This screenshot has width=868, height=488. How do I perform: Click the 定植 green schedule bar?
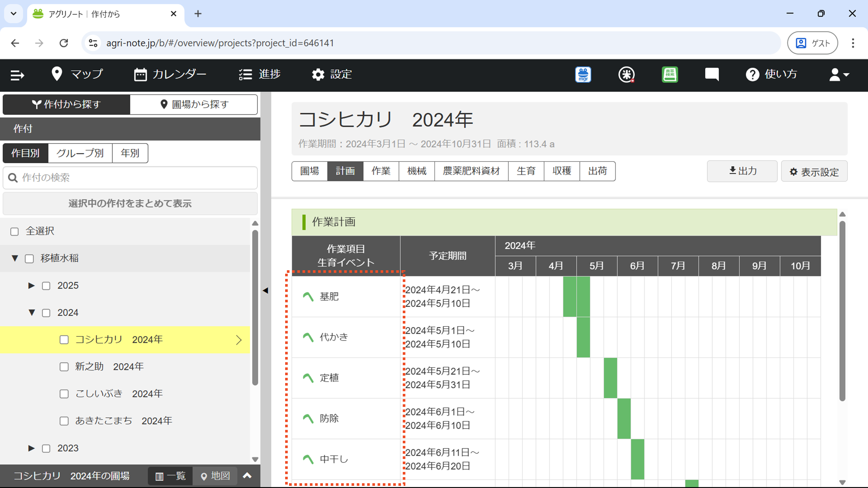[x=610, y=378]
